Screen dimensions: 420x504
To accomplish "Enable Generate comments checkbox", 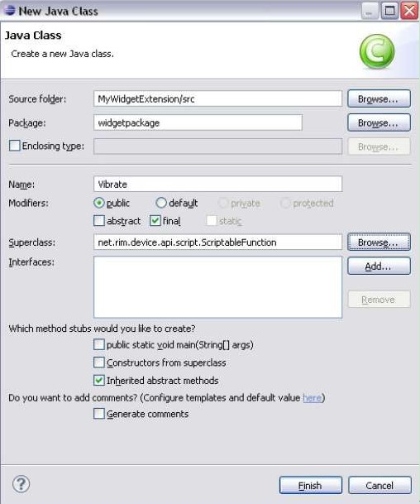I will pos(99,413).
